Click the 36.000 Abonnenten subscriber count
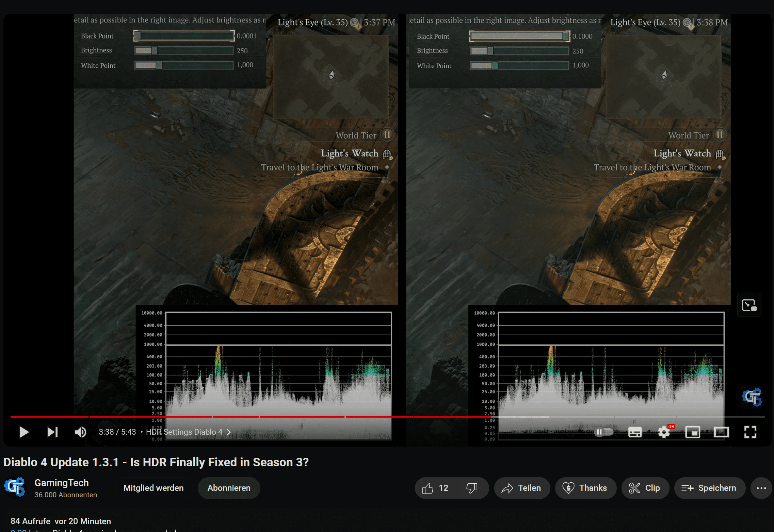Viewport: 774px width, 532px height. [x=66, y=495]
